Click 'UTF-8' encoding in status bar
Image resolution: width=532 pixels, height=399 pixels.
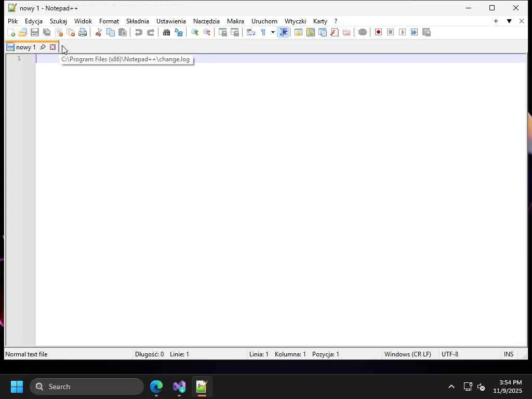pyautogui.click(x=450, y=354)
